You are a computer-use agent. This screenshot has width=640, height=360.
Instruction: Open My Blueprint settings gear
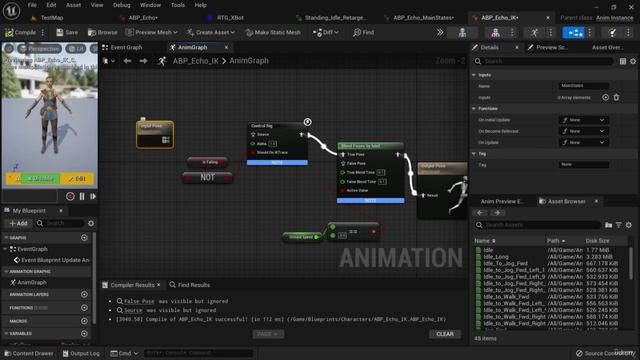tap(91, 223)
